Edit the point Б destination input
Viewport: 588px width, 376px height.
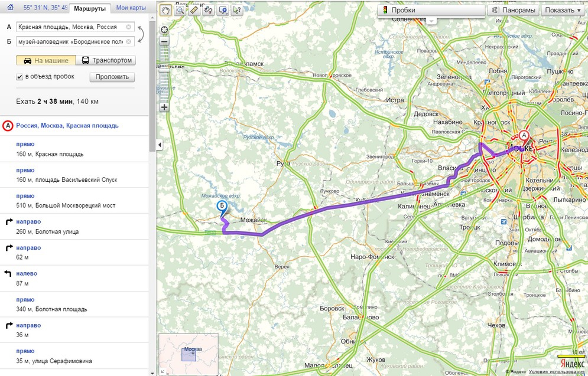point(75,41)
